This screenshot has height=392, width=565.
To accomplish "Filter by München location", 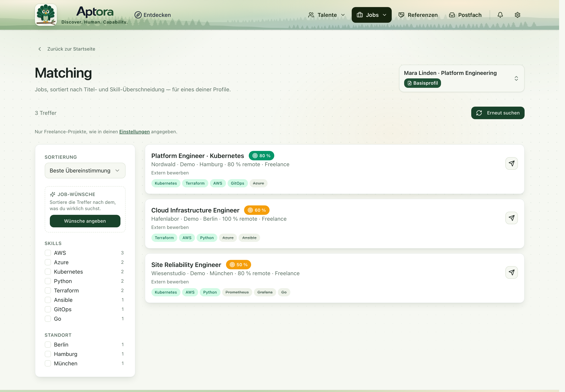I will (x=48, y=363).
